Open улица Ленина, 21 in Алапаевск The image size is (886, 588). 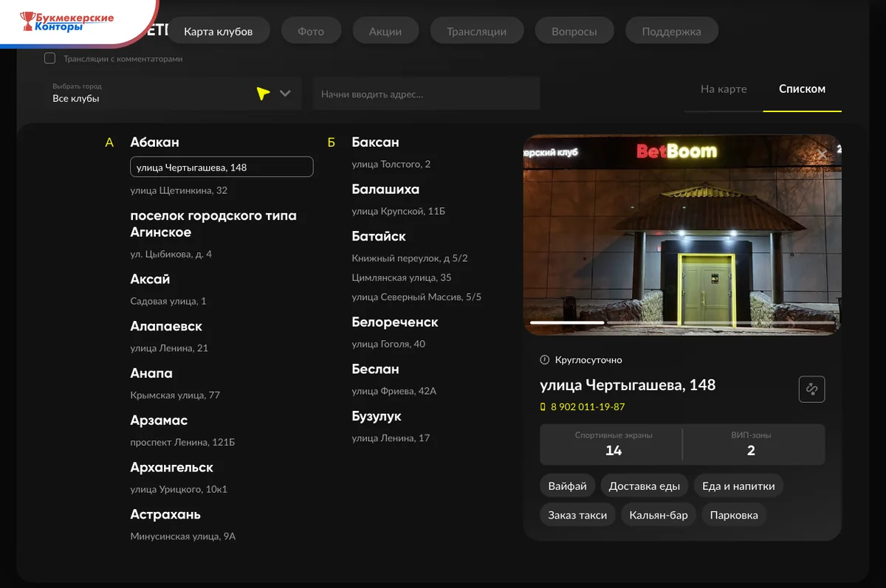[x=169, y=348]
